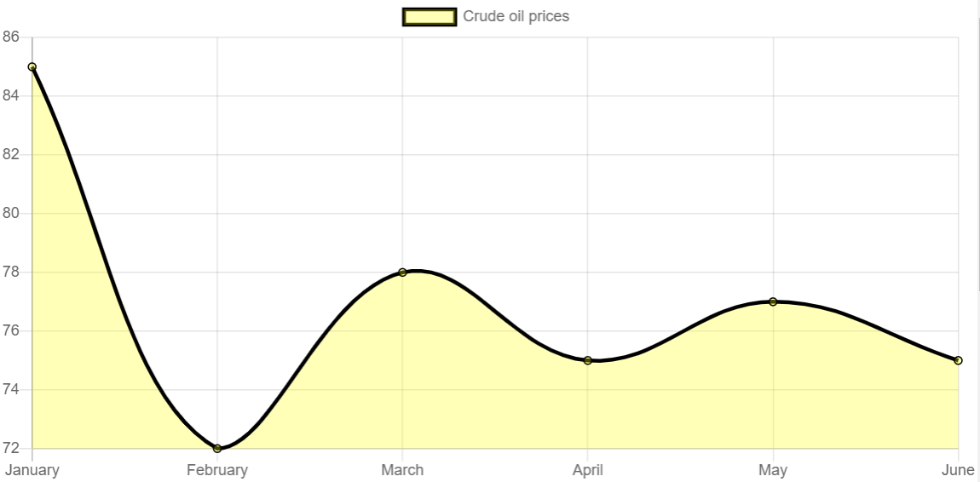Select the January data point at 85
The width and height of the screenshot is (980, 482).
(x=32, y=66)
